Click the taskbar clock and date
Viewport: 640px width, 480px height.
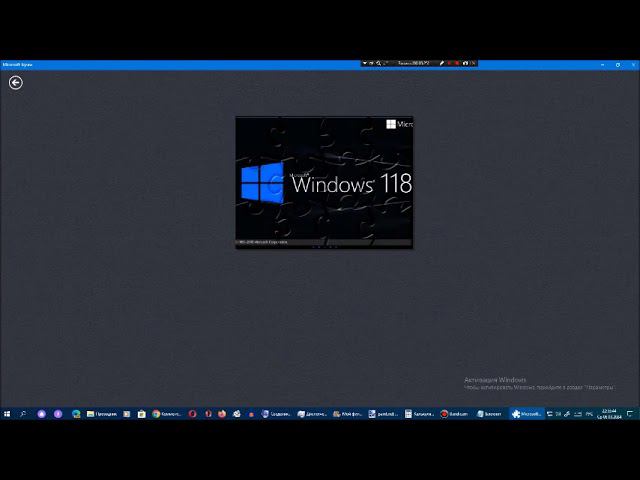(x=609, y=414)
